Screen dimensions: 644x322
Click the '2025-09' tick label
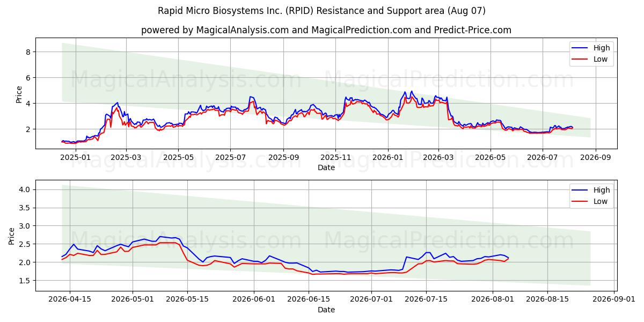[x=283, y=157]
